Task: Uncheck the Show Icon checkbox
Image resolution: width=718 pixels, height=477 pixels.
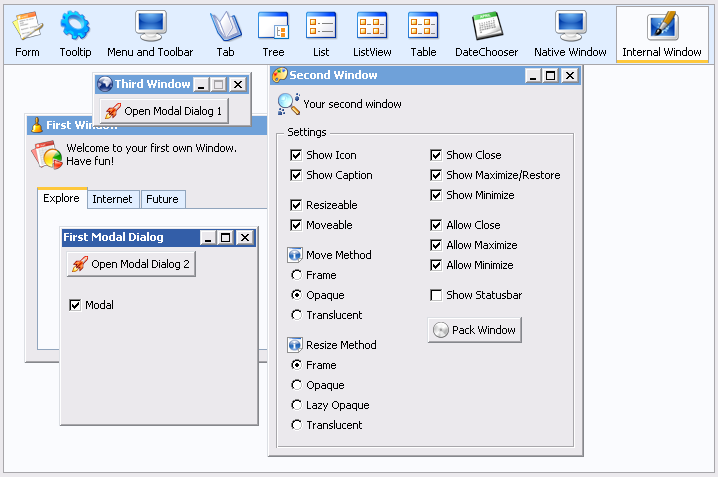Action: (296, 155)
